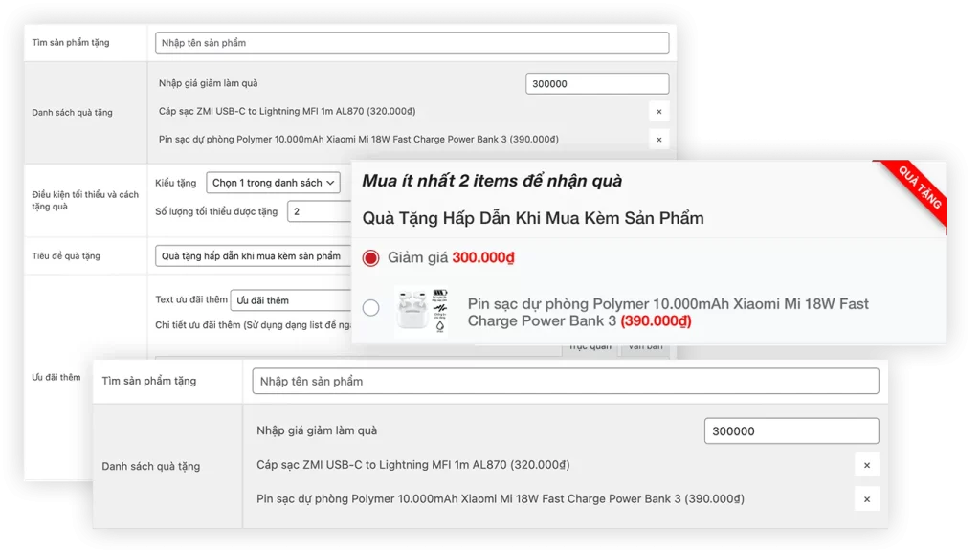980x551 pixels.
Task: Remove Cáp sạc ZMI gift in the smaller background panel
Action: pos(658,112)
